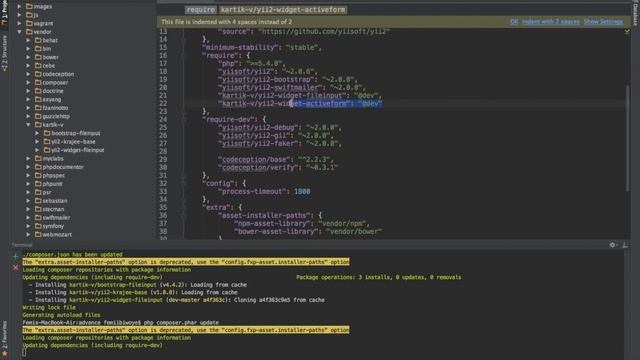Open the Favorites tool window tab
Viewport: 640px width, 360px height.
[x=4, y=338]
